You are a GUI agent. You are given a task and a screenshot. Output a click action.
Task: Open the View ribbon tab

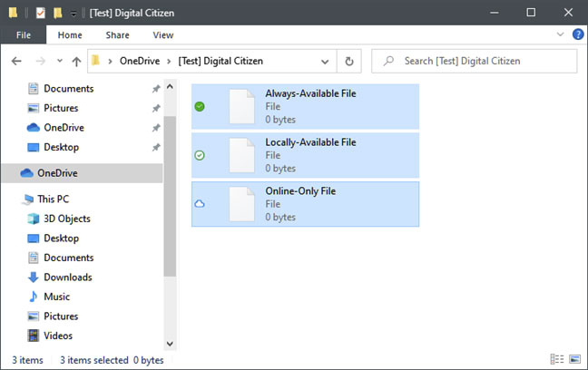click(163, 34)
